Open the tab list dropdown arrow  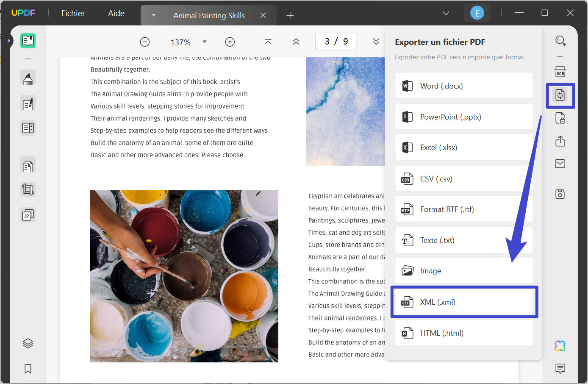(x=154, y=15)
